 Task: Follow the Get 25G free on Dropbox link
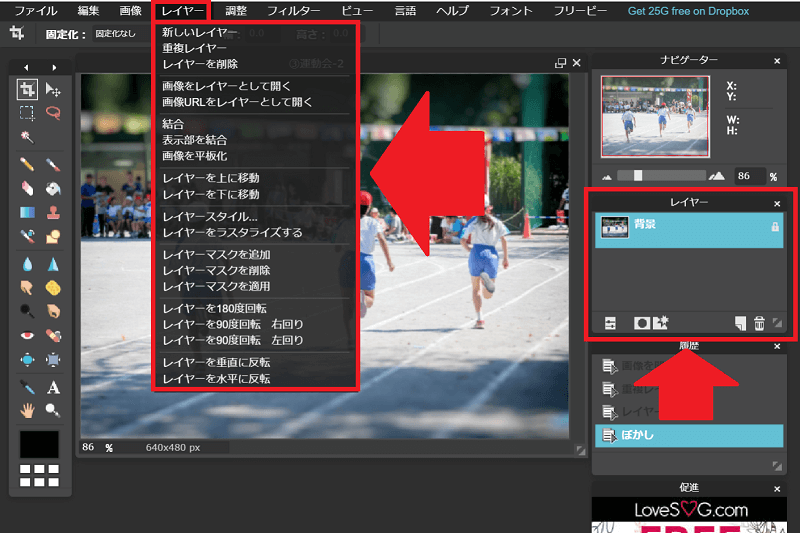pos(688,11)
